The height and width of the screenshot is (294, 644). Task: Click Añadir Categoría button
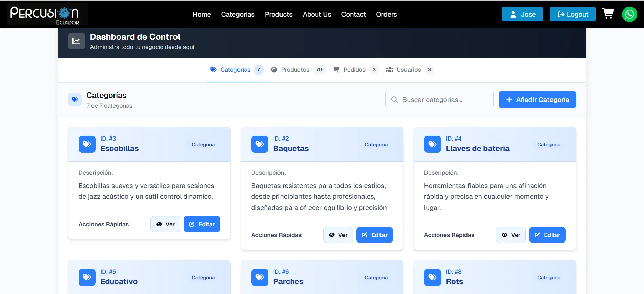pyautogui.click(x=537, y=100)
